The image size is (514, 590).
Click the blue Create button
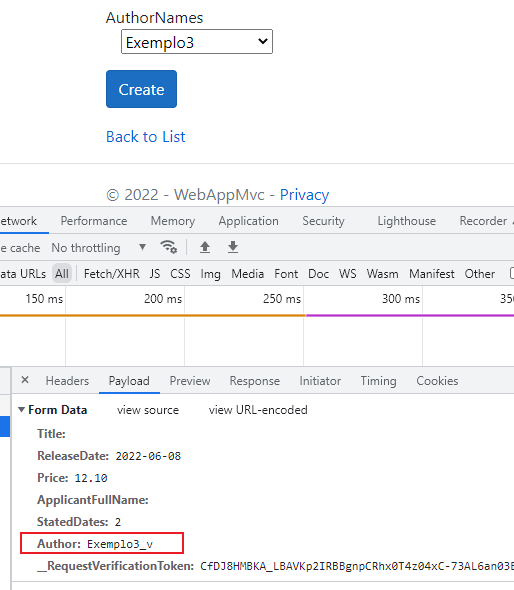pyautogui.click(x=141, y=89)
